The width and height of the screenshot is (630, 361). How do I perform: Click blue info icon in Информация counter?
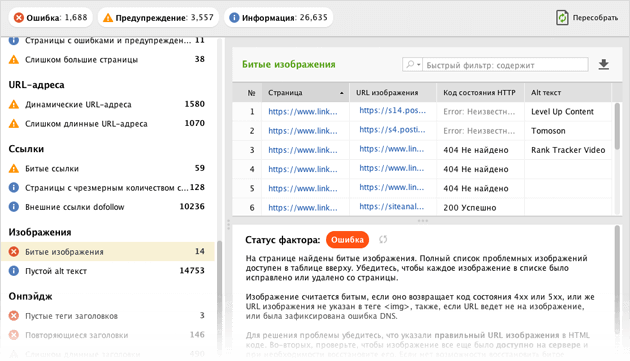click(x=234, y=18)
